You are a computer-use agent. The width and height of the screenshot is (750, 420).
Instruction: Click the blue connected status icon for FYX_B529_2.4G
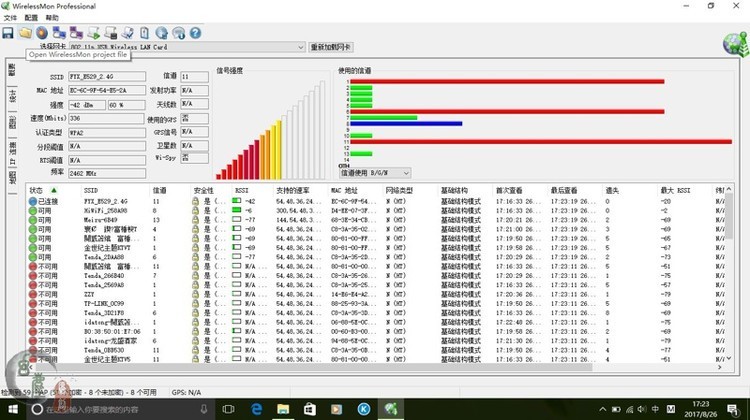coord(33,201)
